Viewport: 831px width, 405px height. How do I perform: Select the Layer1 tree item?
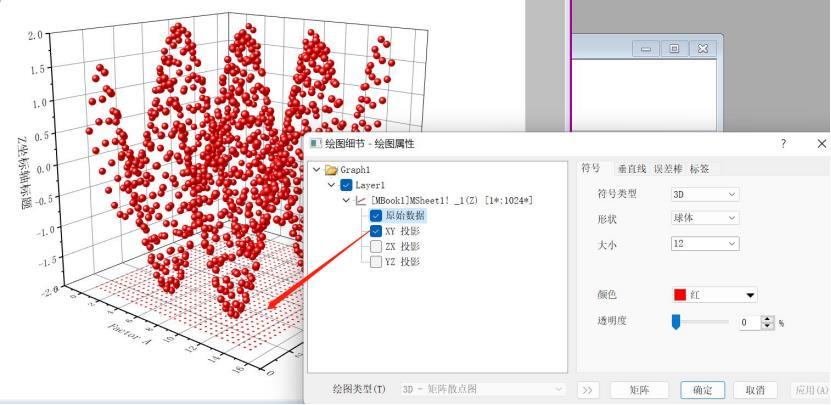pos(370,185)
